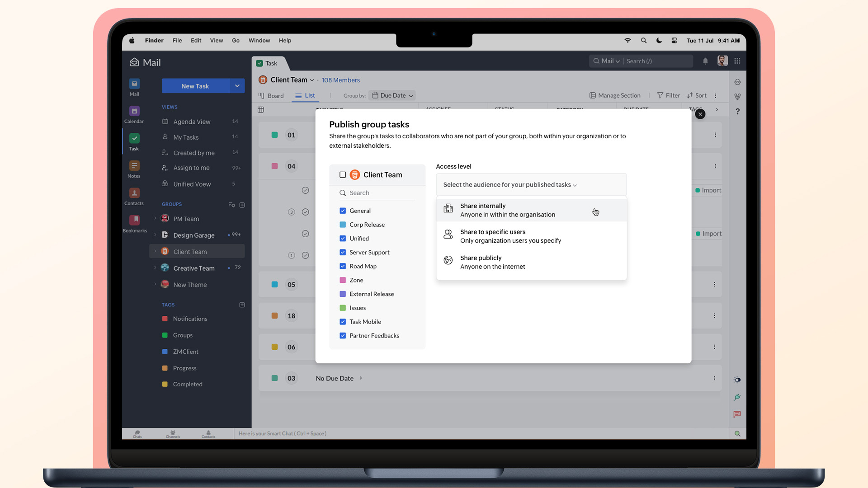Click the Sort button
Screen dimensions: 868x488
[x=697, y=95]
